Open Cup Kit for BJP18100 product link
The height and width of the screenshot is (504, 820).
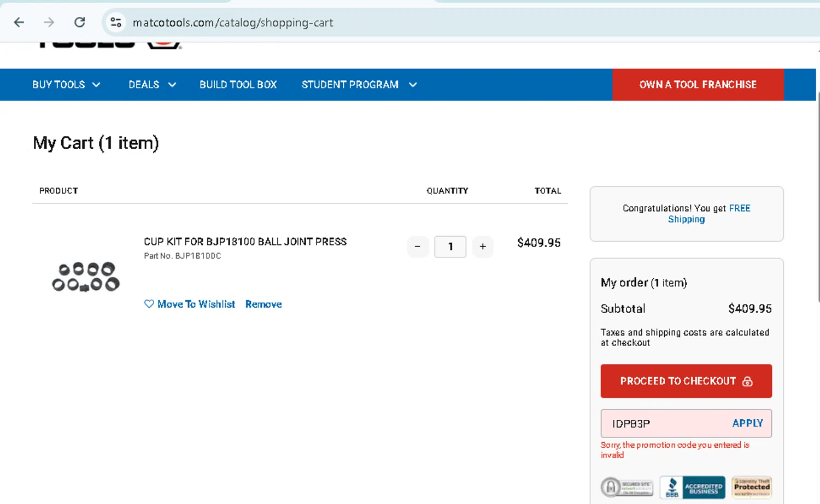pos(245,242)
